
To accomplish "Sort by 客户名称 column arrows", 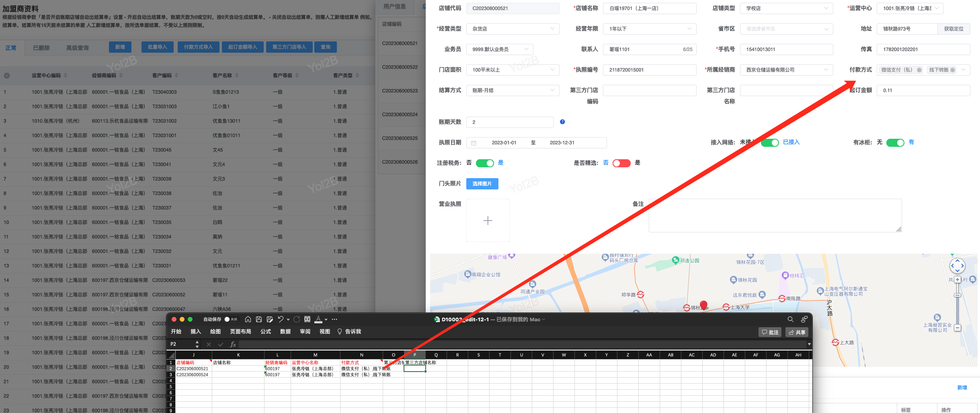I will click(237, 76).
